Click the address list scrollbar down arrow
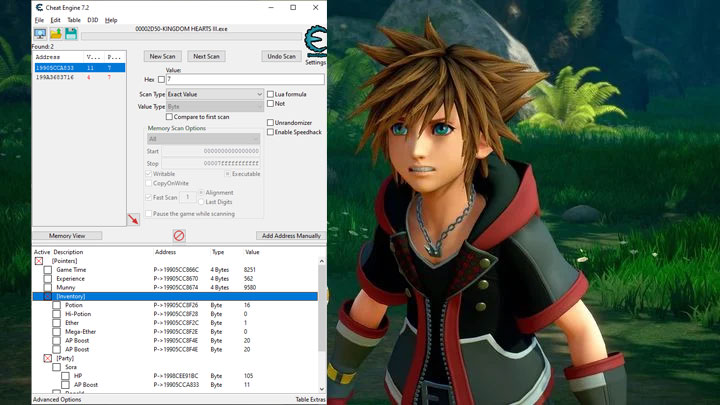This screenshot has width=720, height=405. pyautogui.click(x=321, y=389)
